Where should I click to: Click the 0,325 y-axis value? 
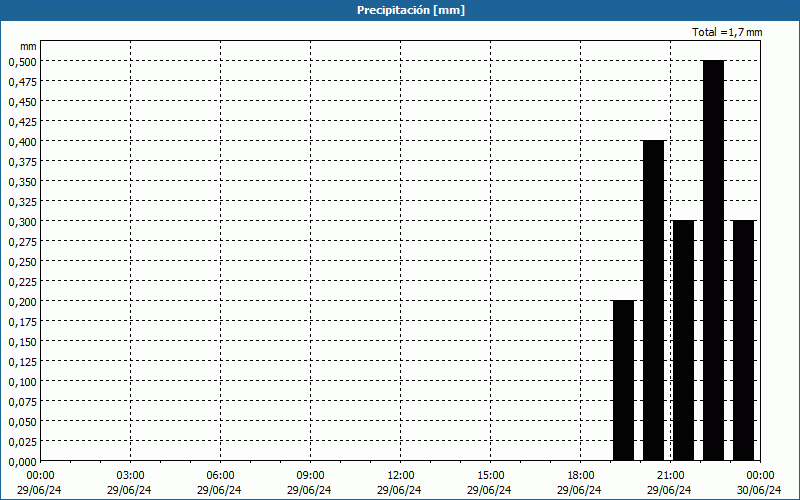22,202
